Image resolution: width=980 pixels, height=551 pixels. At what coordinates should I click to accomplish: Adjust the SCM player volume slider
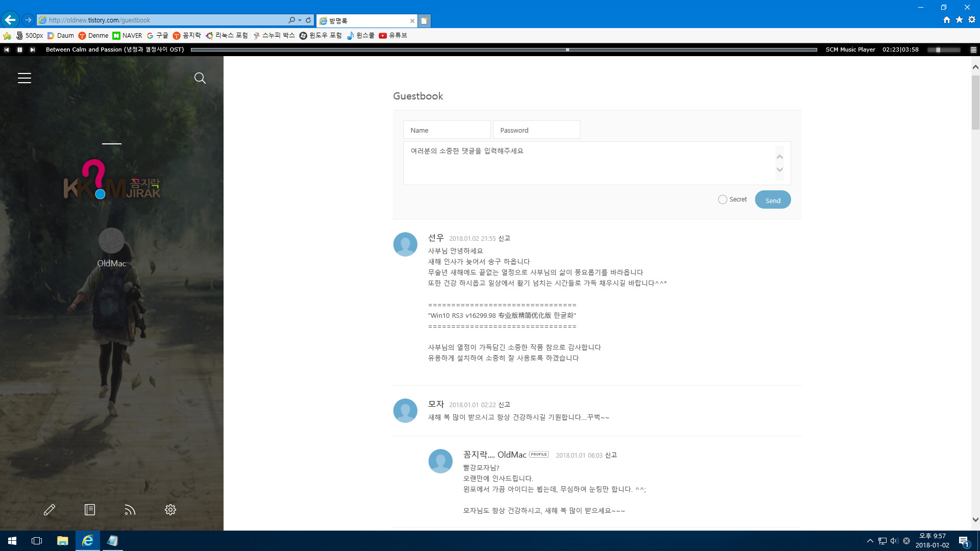click(x=944, y=49)
